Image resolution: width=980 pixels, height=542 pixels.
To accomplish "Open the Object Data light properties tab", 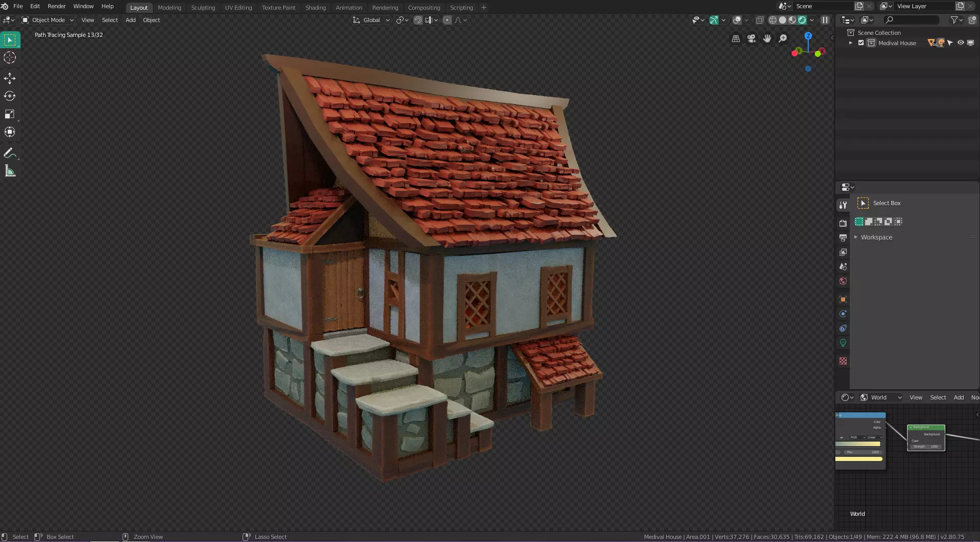I will pos(843,343).
